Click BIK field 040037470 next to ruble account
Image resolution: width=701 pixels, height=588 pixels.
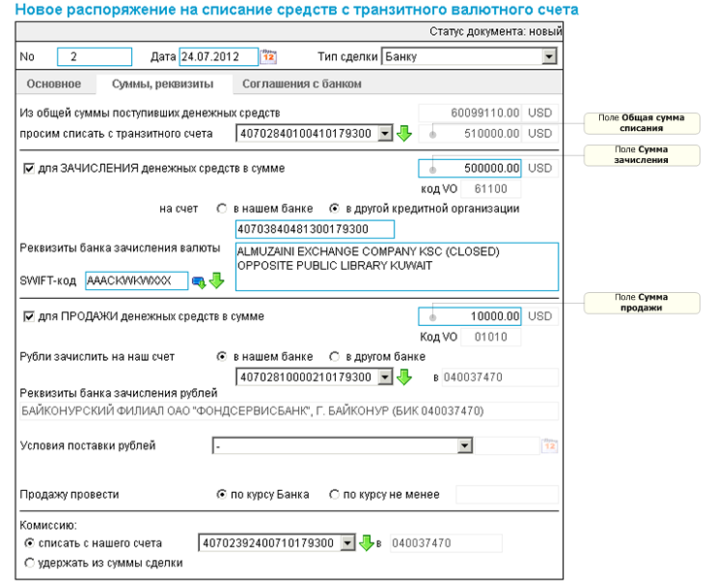click(x=500, y=377)
